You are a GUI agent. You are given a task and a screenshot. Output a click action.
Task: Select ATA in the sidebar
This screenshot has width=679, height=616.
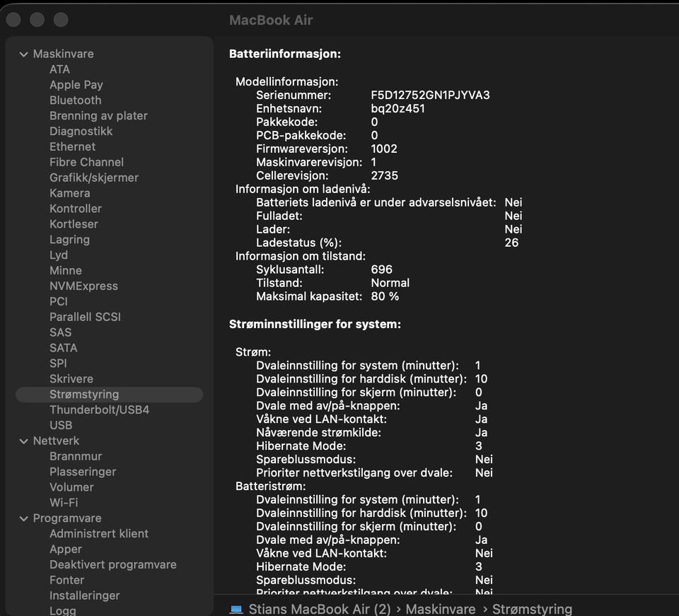tap(59, 69)
